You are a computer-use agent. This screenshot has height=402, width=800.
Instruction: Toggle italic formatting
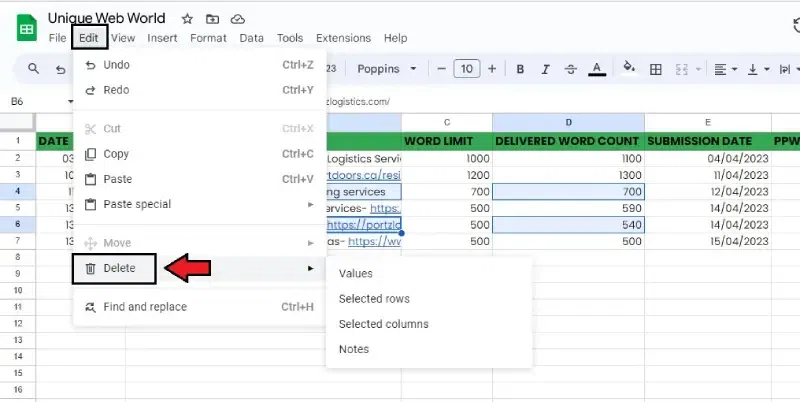(x=545, y=69)
